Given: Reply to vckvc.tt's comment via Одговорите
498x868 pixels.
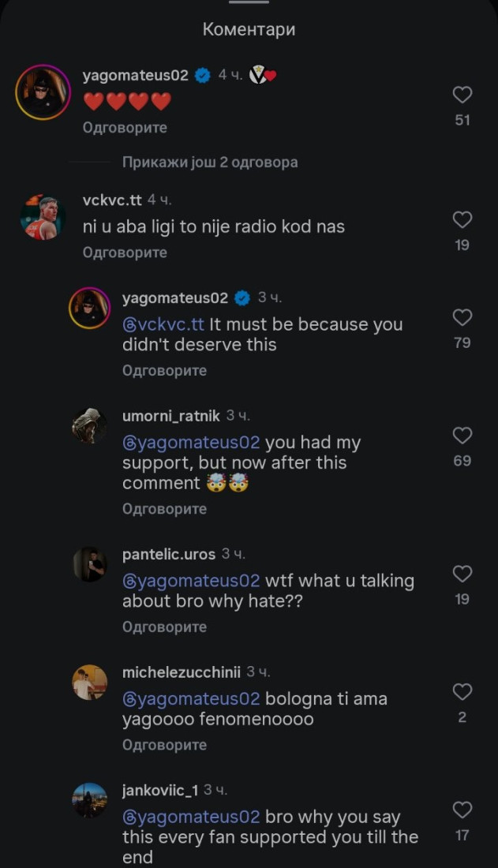Looking at the screenshot, I should [x=125, y=253].
